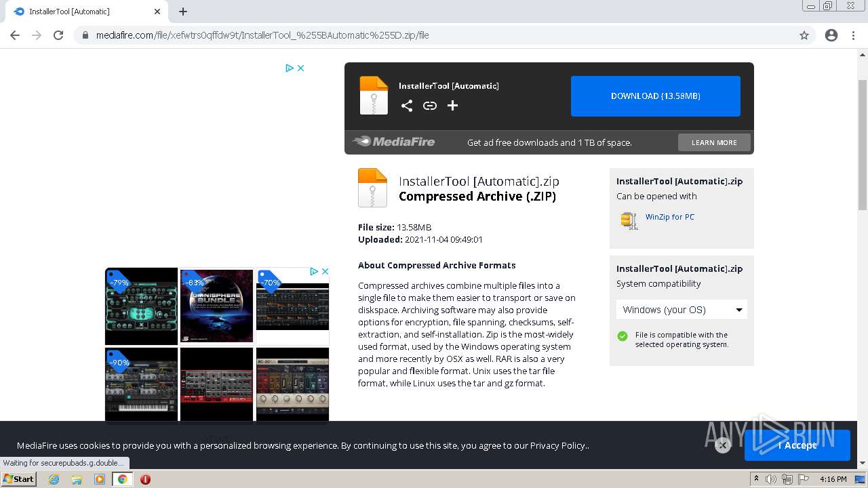
Task: Bookmark this page with the star icon
Action: [804, 35]
